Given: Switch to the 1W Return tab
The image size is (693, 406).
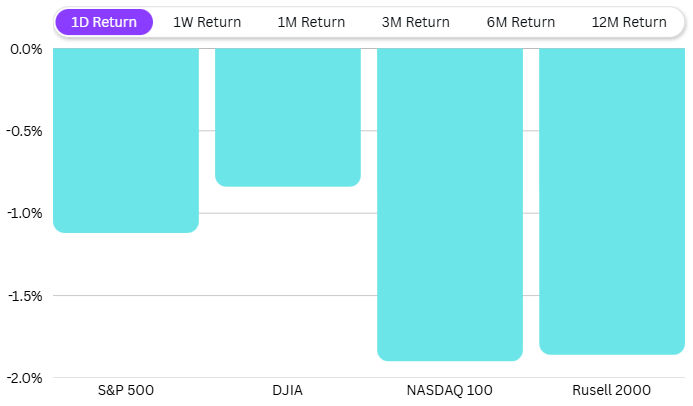Looking at the screenshot, I should click(x=207, y=22).
